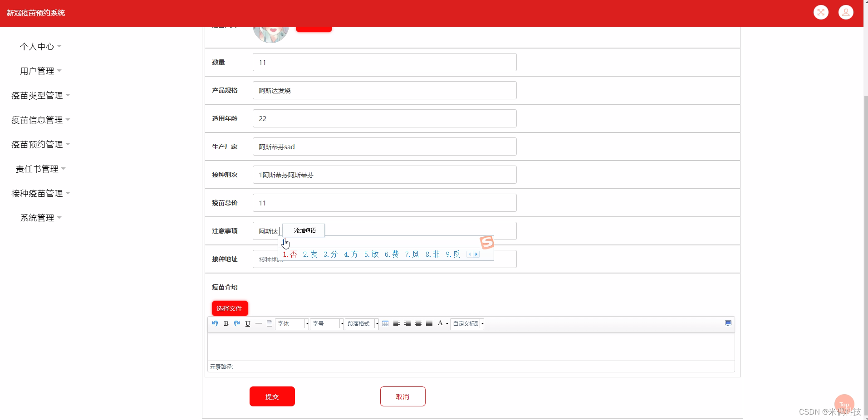Click the 取消 cancel button

(x=403, y=396)
